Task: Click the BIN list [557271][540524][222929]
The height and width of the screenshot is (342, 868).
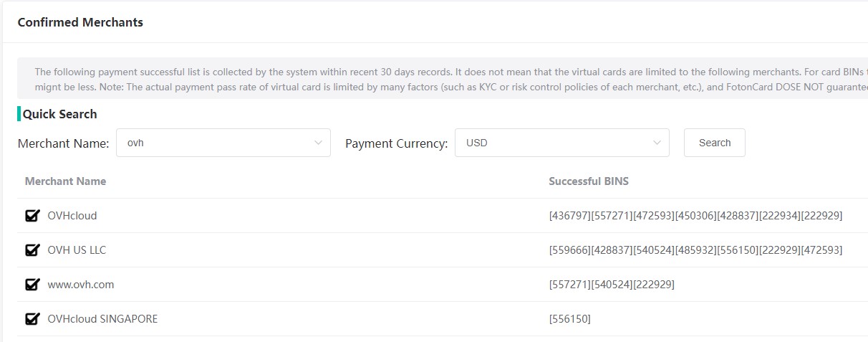Action: (x=612, y=284)
